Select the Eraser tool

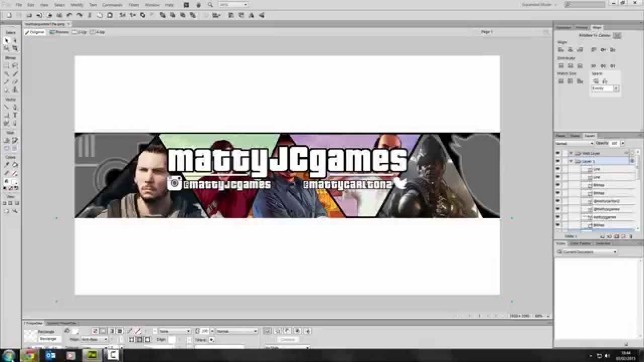coord(15,81)
